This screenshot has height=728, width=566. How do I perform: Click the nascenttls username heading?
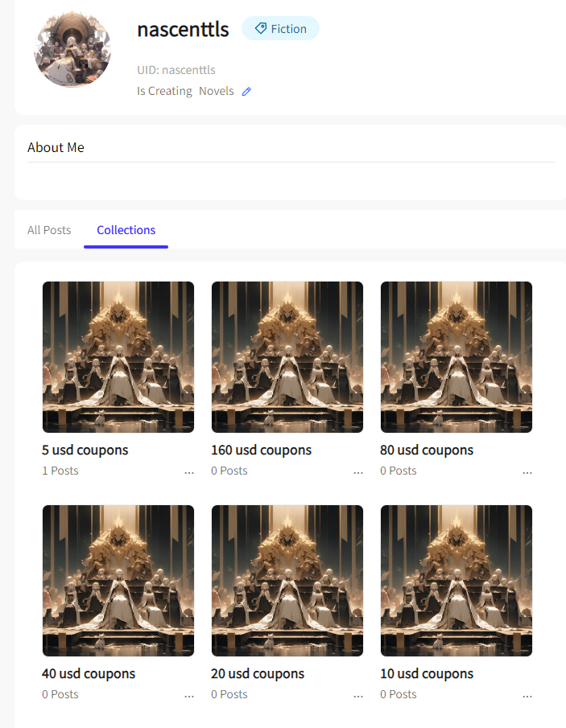[183, 29]
